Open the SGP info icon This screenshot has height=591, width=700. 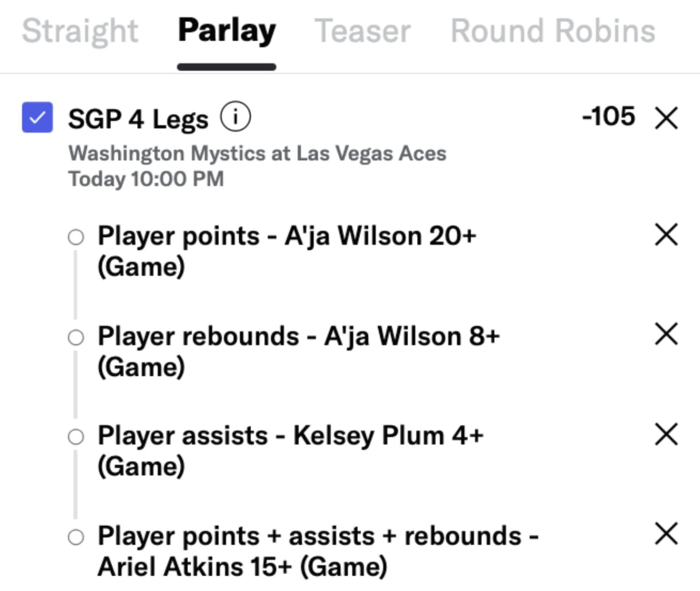[235, 117]
